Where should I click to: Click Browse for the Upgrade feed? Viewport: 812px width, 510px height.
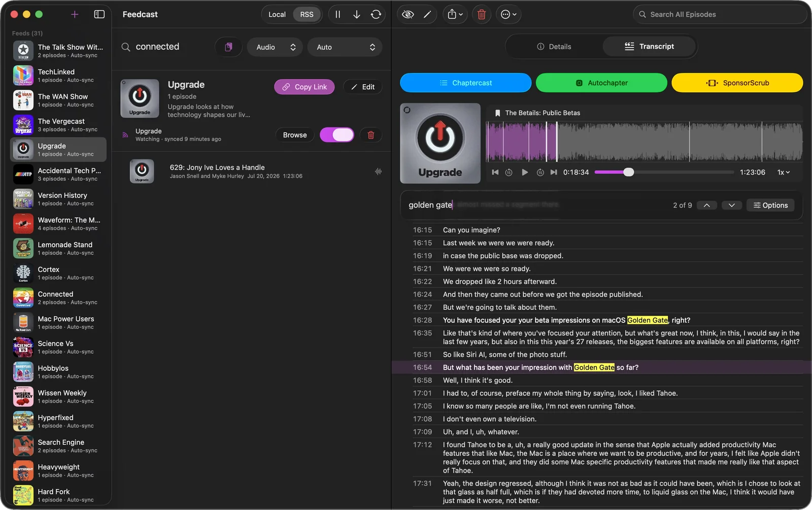click(295, 135)
